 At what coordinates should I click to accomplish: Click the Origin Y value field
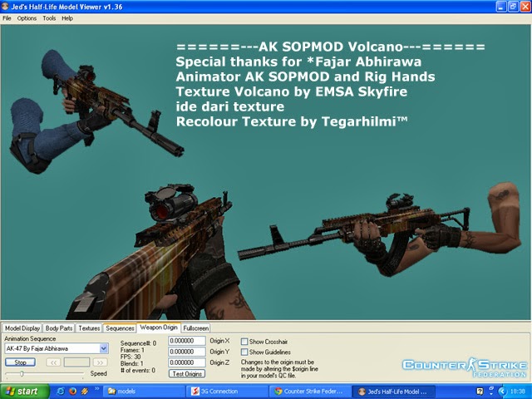[x=186, y=352]
